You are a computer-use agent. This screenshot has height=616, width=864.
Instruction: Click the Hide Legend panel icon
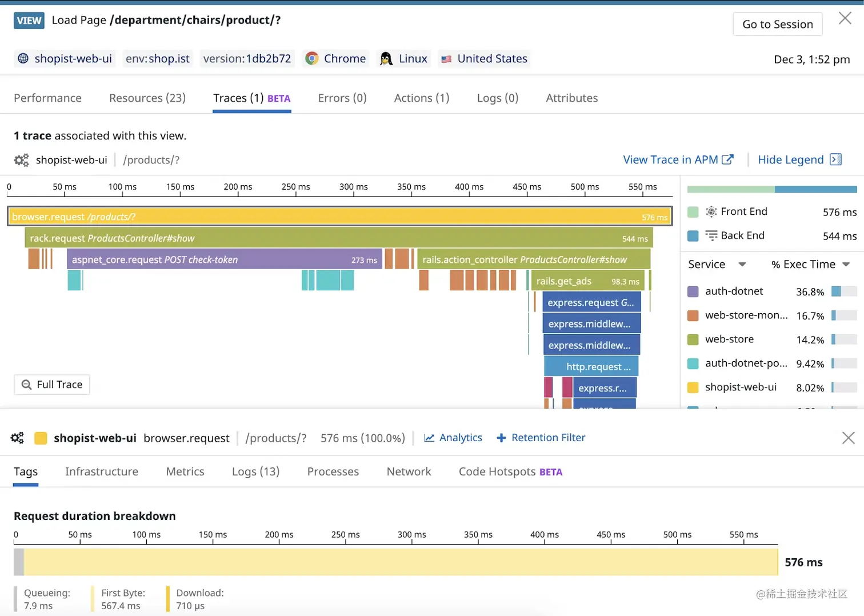(835, 159)
